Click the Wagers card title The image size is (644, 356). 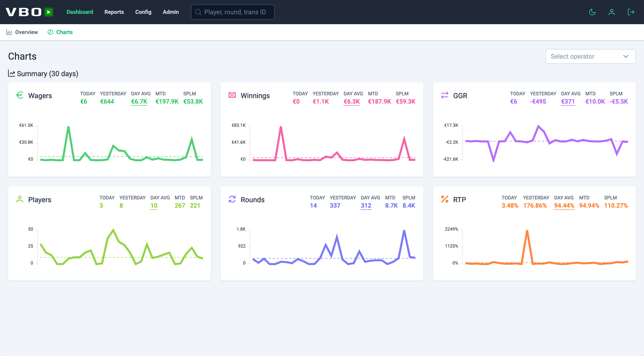click(40, 96)
